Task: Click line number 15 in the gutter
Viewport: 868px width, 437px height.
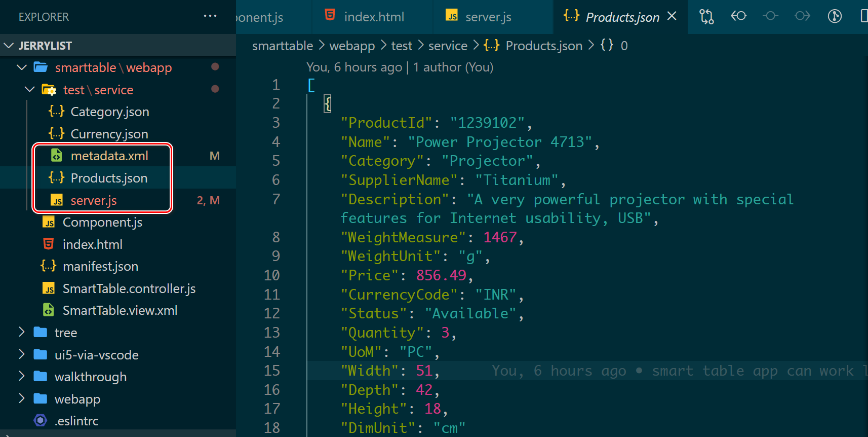Action: (x=271, y=371)
